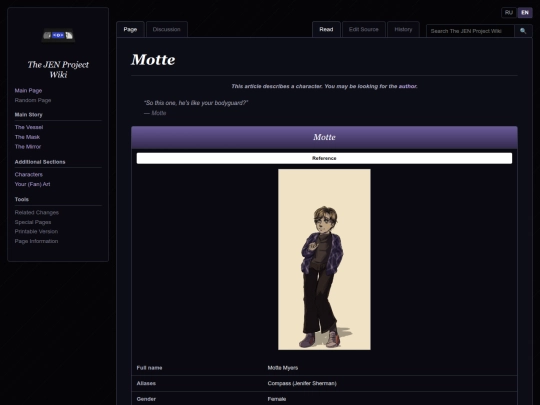
Task: Open The Mask story
Action: pos(27,137)
